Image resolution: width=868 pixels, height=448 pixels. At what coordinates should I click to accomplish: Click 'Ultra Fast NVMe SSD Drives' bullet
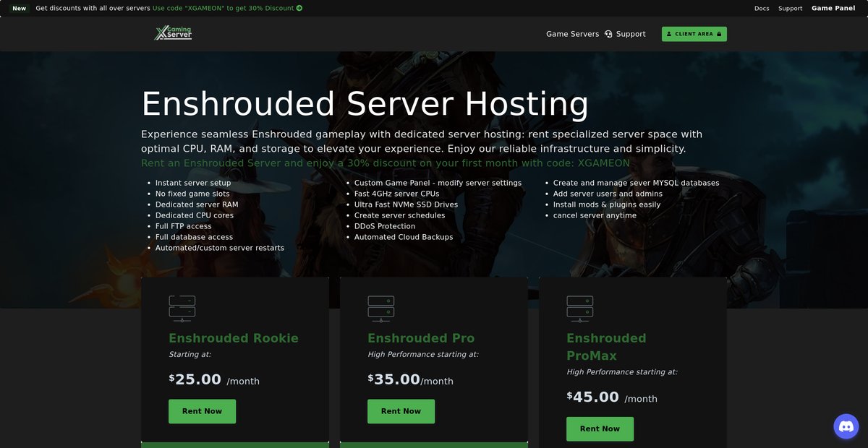[x=406, y=204]
